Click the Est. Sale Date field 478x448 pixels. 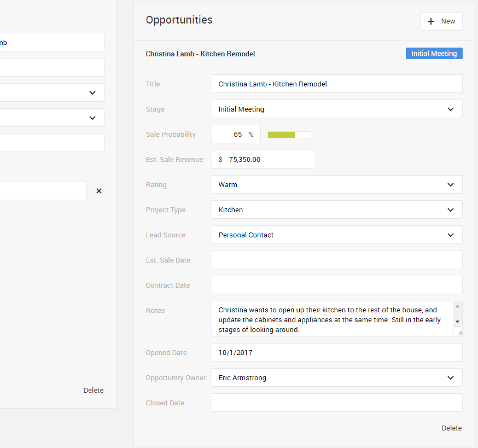[x=336, y=260]
